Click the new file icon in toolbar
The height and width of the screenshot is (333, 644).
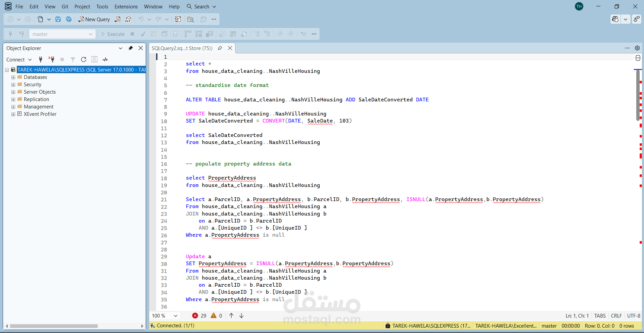(40, 19)
